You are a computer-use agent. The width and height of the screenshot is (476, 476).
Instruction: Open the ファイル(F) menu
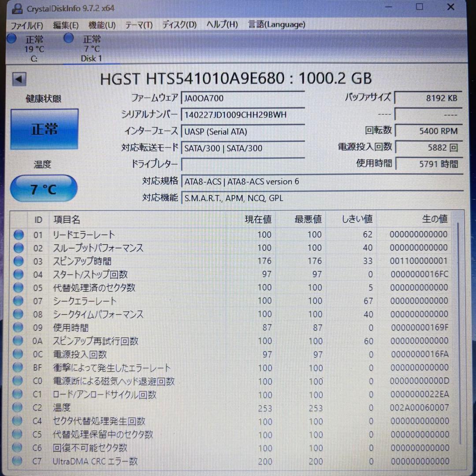[x=26, y=25]
